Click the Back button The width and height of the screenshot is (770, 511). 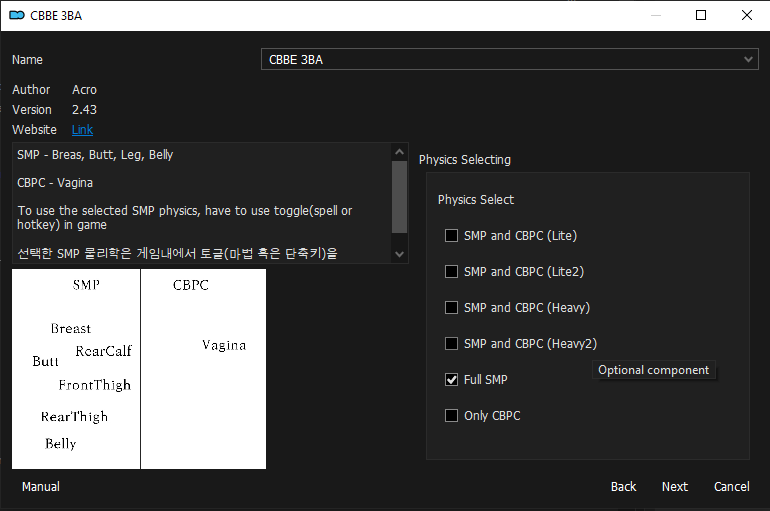coord(623,486)
